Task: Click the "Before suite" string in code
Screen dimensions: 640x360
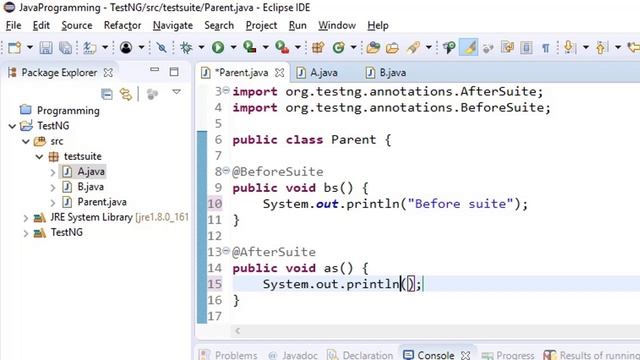Action: coord(460,203)
